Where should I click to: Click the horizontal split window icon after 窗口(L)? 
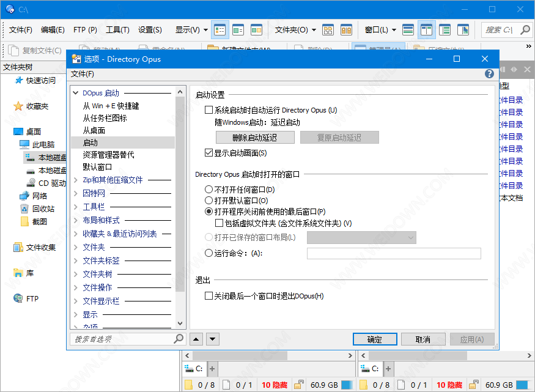coord(408,30)
